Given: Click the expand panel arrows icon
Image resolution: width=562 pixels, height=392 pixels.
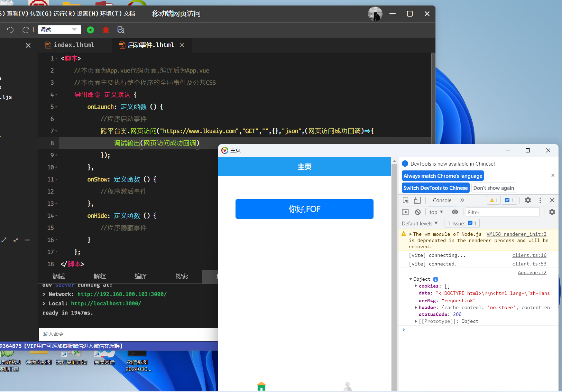Looking at the screenshot, I should (x=4, y=240).
